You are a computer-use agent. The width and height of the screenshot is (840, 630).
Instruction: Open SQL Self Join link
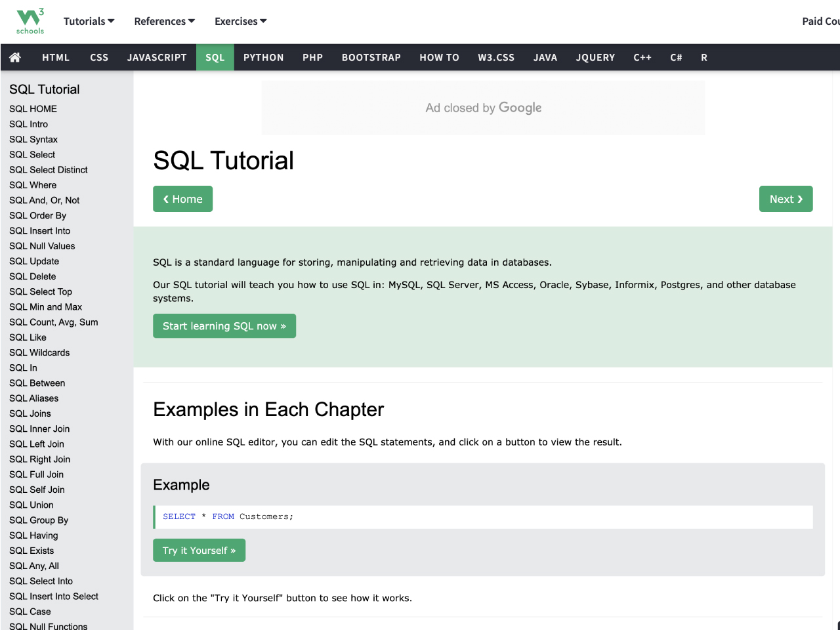(37, 490)
